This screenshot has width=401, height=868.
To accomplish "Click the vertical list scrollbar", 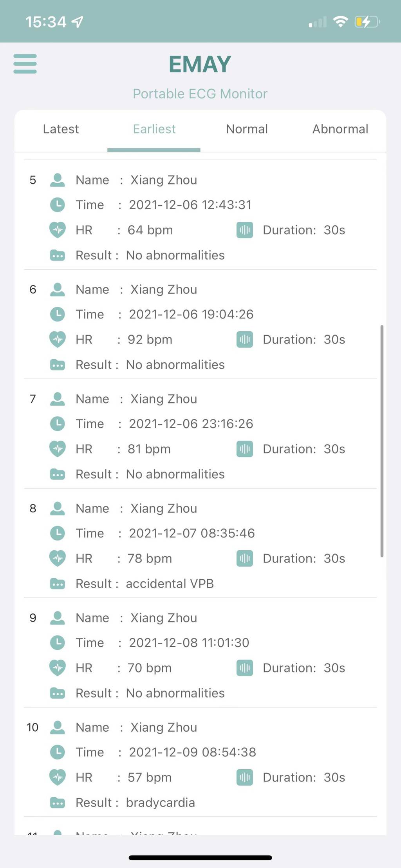I will pyautogui.click(x=382, y=441).
